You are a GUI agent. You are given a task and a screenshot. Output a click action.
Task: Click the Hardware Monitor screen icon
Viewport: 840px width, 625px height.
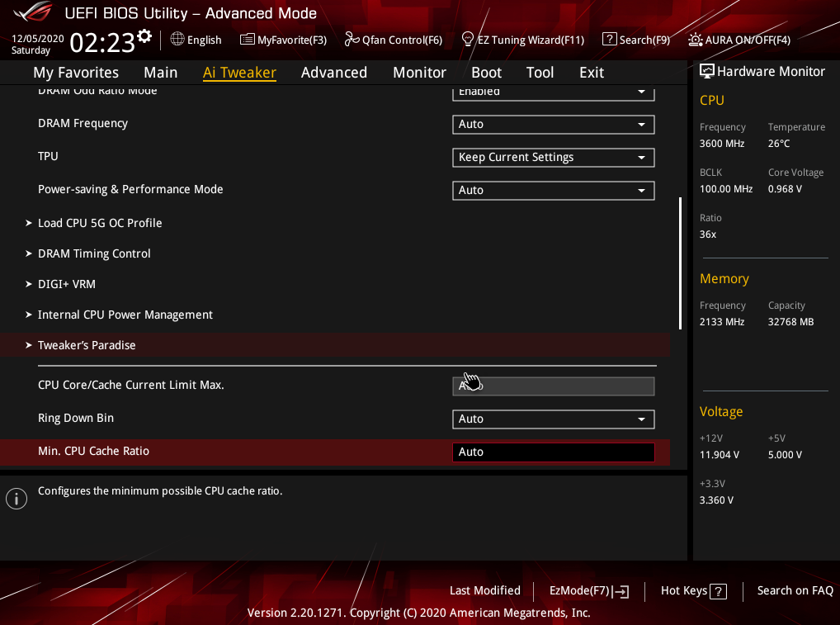coord(706,71)
